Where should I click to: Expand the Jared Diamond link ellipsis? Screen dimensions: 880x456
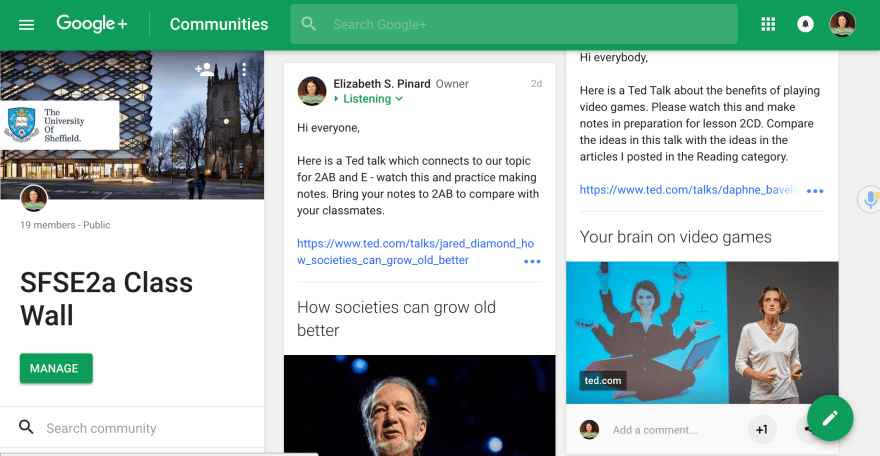point(532,261)
